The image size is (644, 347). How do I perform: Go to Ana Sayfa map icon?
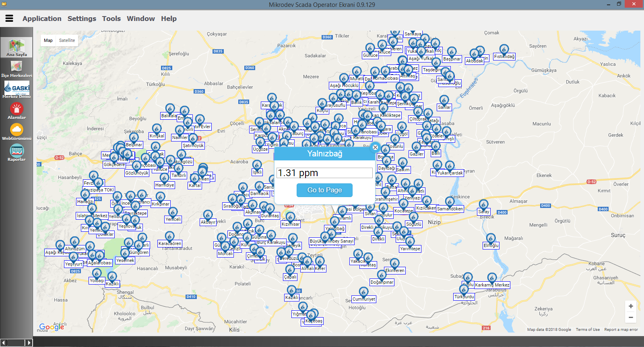[17, 48]
